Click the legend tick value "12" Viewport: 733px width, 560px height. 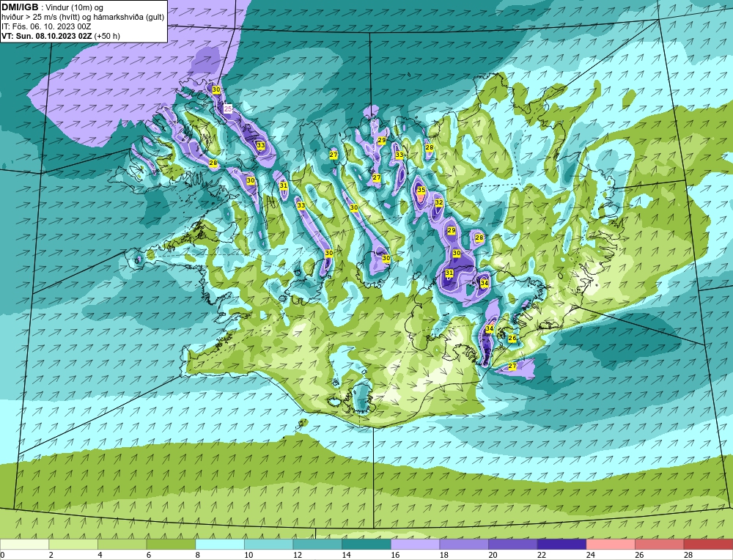click(298, 555)
